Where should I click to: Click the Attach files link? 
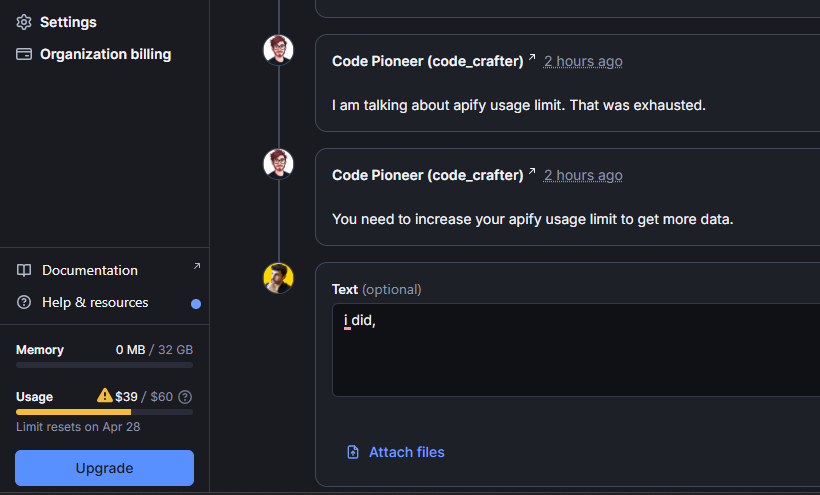coord(406,452)
